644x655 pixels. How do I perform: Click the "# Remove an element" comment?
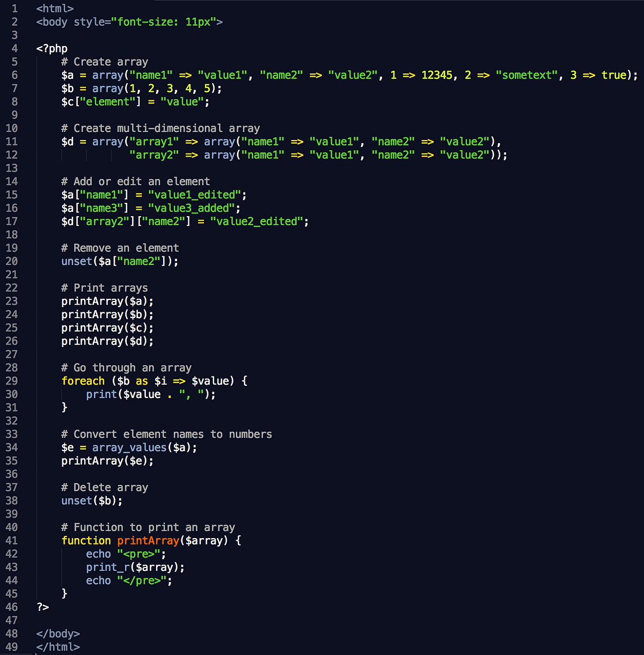click(x=120, y=248)
